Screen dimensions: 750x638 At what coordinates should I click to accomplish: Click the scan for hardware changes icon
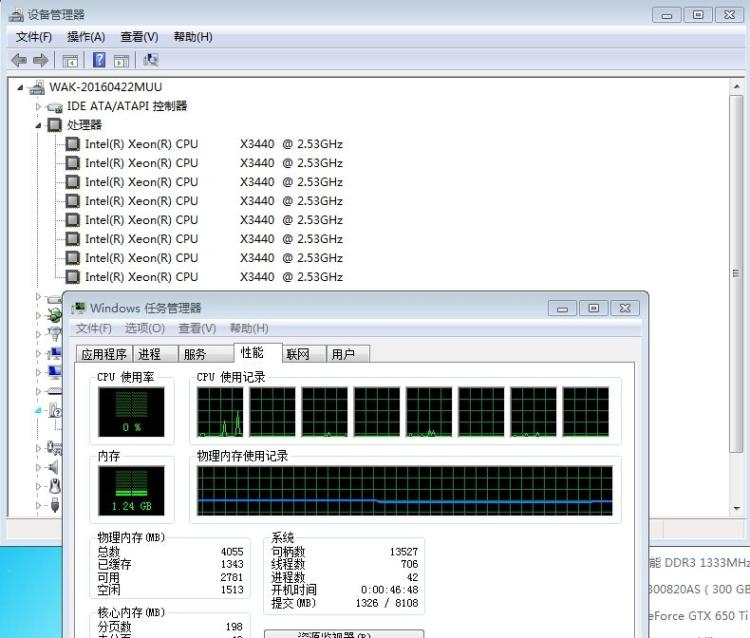[x=151, y=60]
